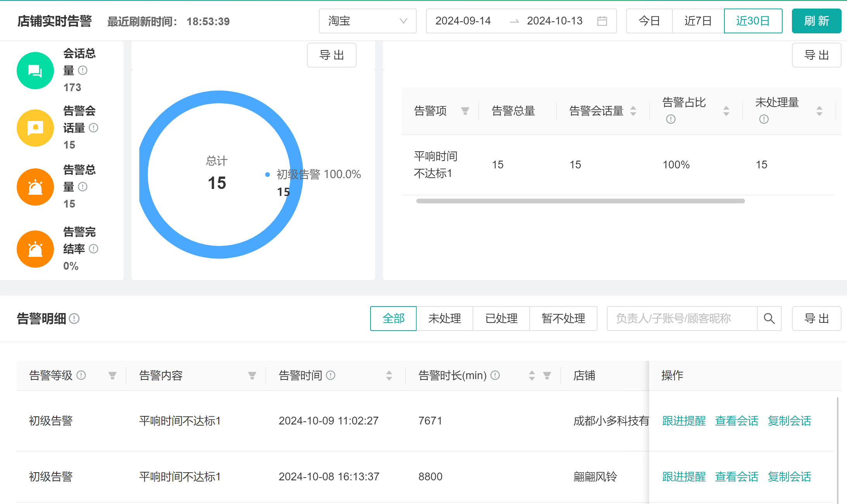Click alarm time 2024-10-08 16:13:37

tap(329, 477)
